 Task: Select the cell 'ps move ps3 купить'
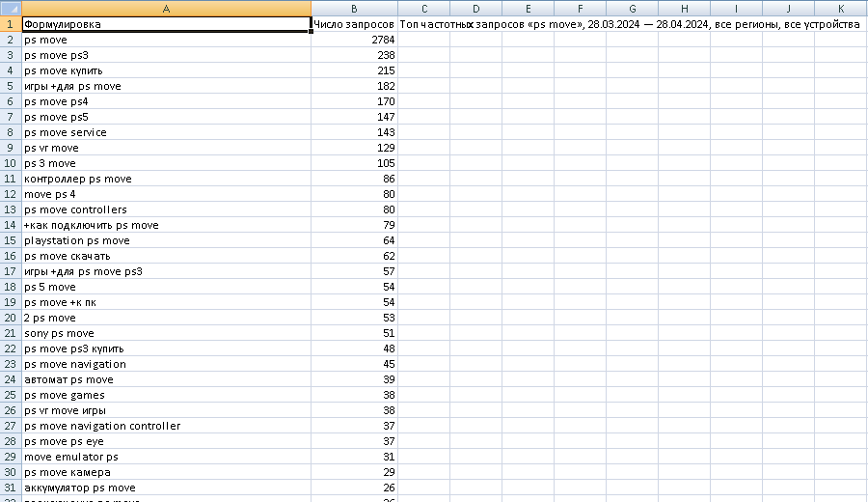tap(166, 349)
